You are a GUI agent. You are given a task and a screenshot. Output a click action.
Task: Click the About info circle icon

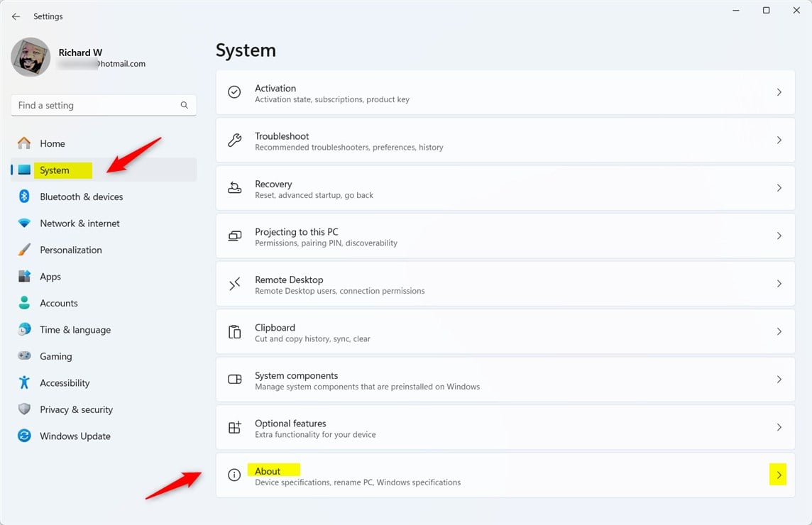click(234, 475)
